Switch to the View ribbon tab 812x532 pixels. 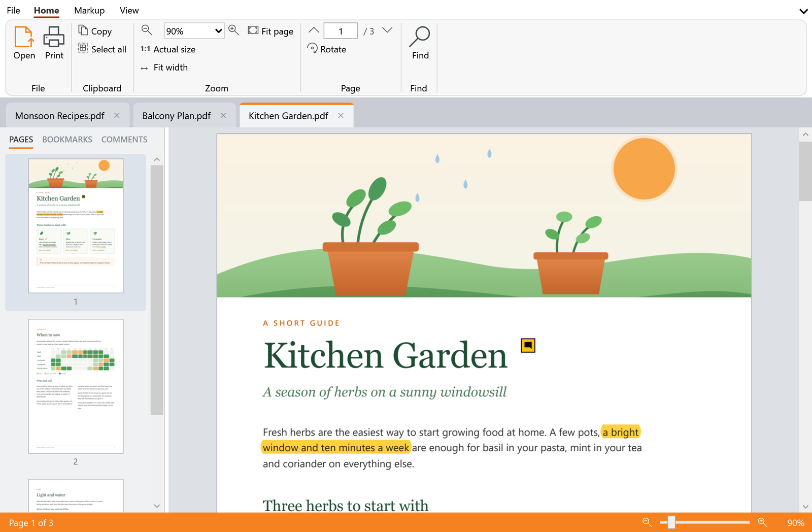129,10
